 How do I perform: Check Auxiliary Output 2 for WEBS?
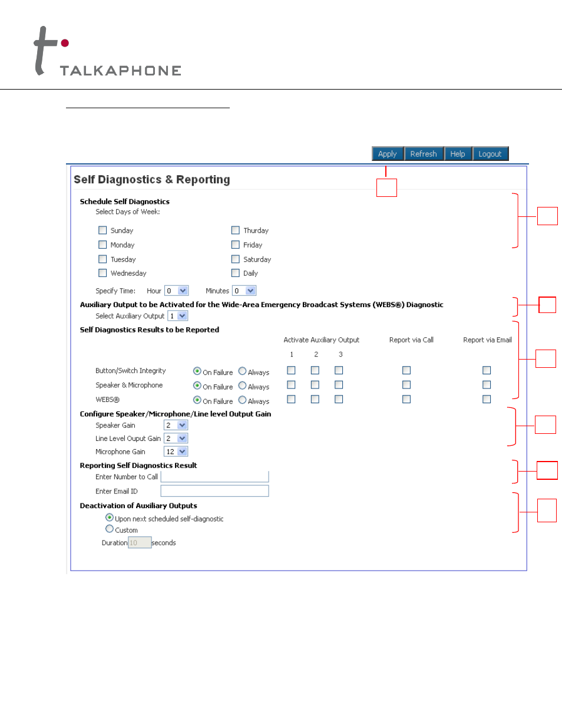(315, 399)
